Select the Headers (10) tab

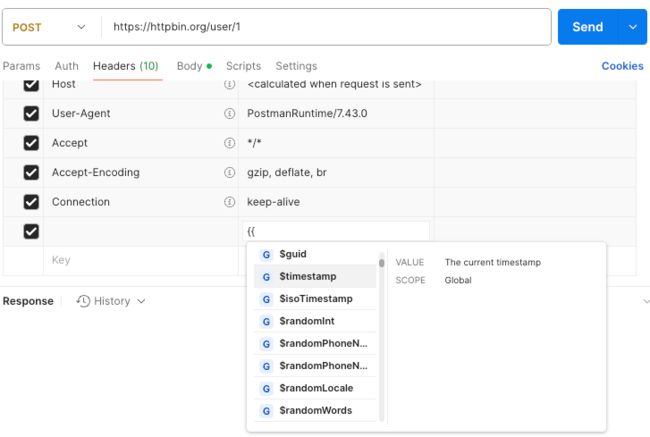126,66
